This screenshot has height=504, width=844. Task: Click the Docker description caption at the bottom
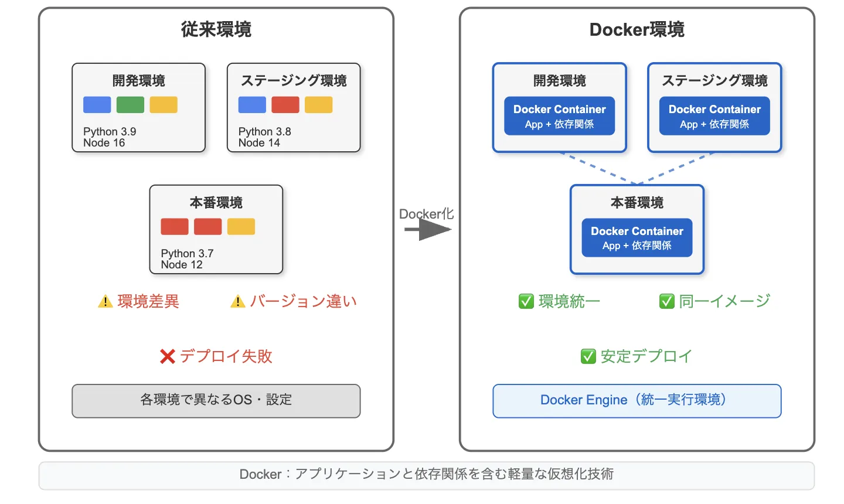tap(427, 475)
